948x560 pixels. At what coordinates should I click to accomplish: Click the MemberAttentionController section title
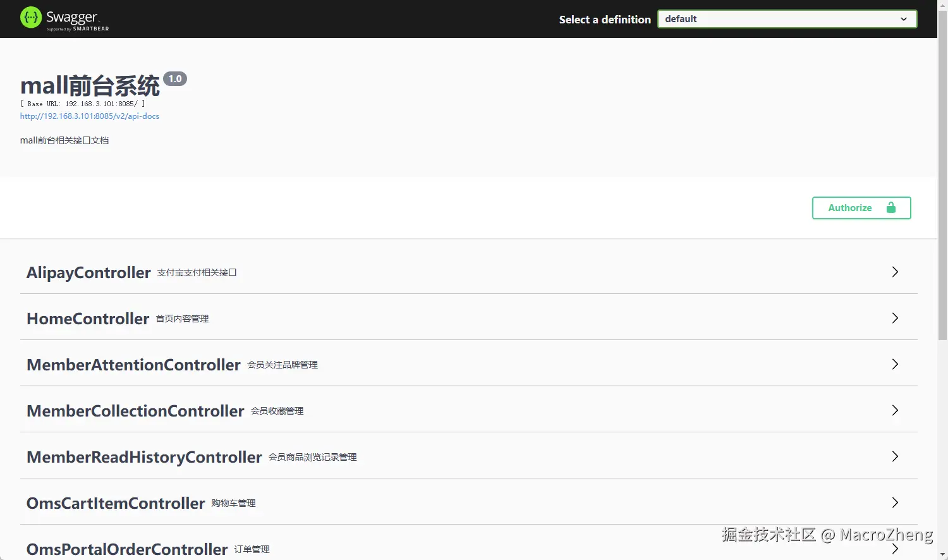pyautogui.click(x=133, y=365)
